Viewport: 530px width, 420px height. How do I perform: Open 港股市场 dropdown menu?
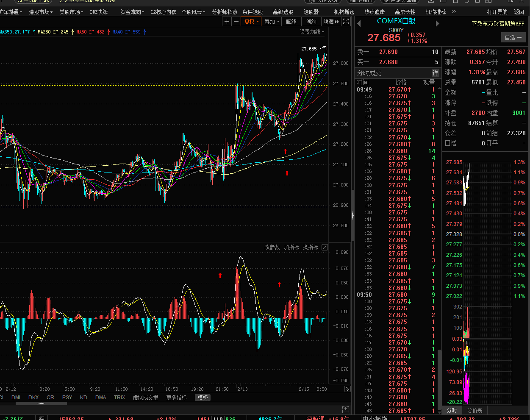(41, 12)
